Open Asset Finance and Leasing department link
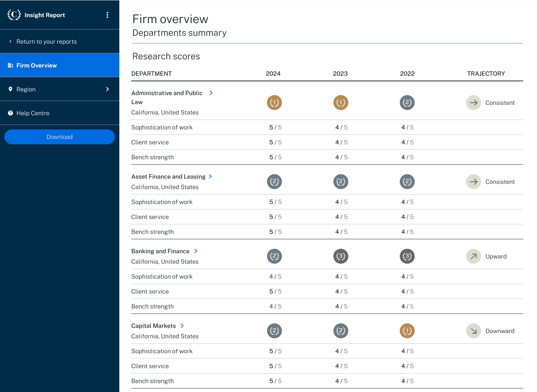Image resolution: width=537 pixels, height=392 pixels. [169, 176]
